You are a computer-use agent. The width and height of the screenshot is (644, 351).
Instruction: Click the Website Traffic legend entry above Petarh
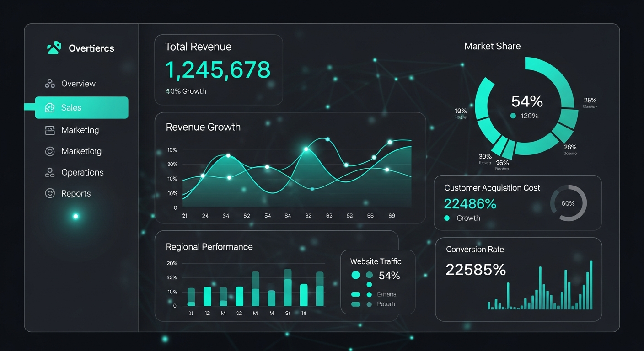[x=386, y=294]
